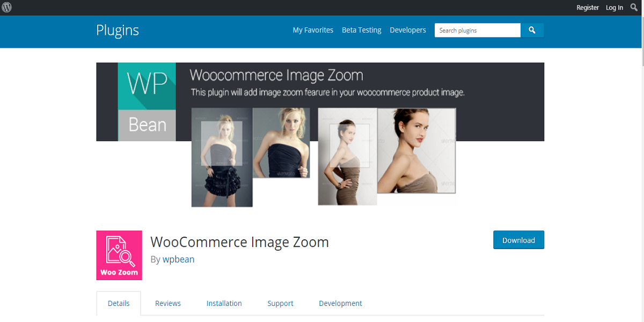Open Beta Testing page
644x322 pixels.
click(x=362, y=30)
